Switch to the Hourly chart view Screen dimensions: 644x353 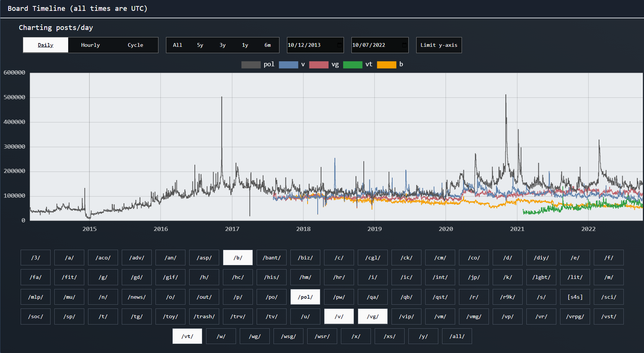click(x=90, y=45)
